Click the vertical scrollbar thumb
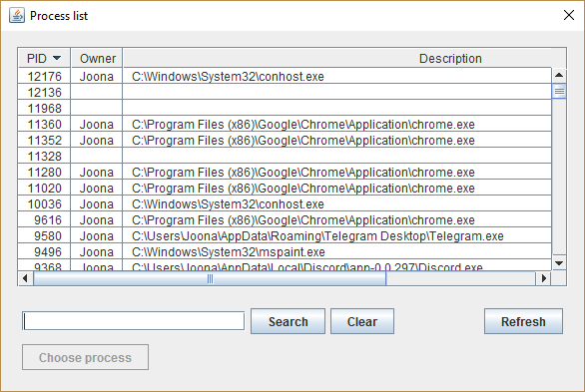Screen dimensions: 585x392 tap(559, 92)
